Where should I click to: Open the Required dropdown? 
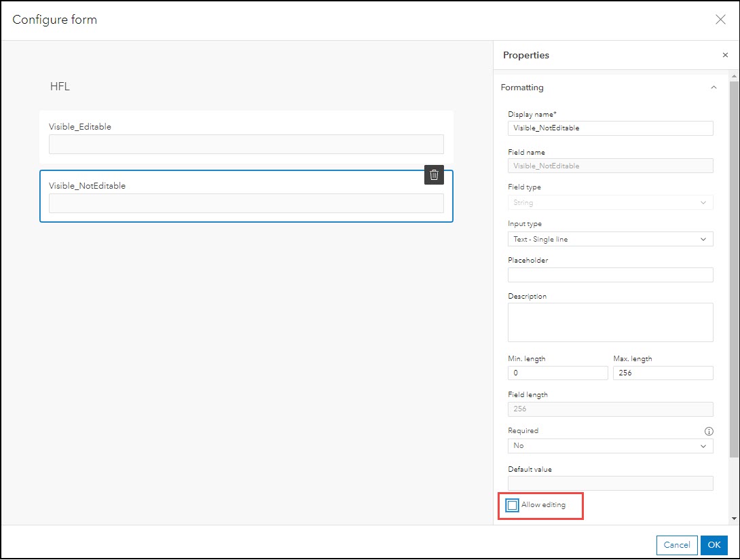tap(610, 446)
